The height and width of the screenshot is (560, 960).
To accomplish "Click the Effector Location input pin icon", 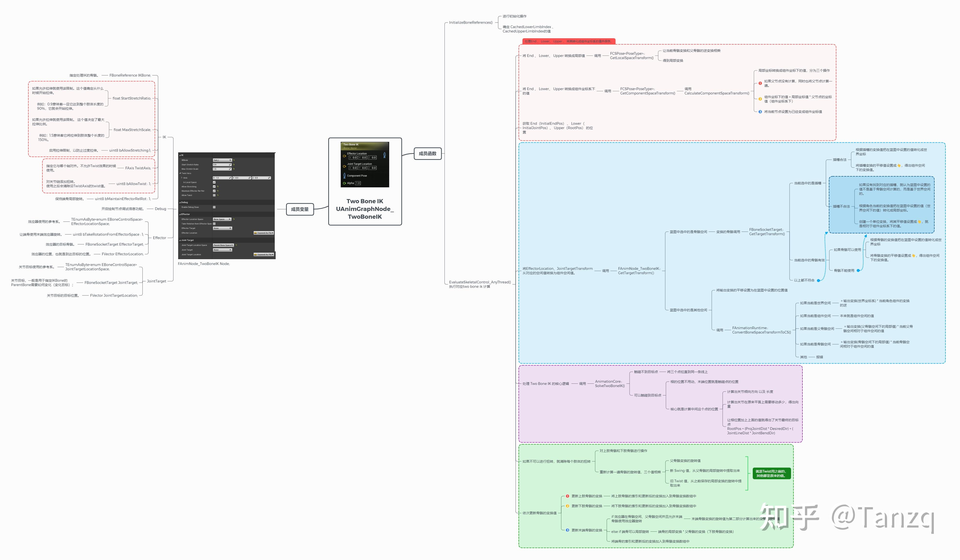I will click(x=345, y=156).
